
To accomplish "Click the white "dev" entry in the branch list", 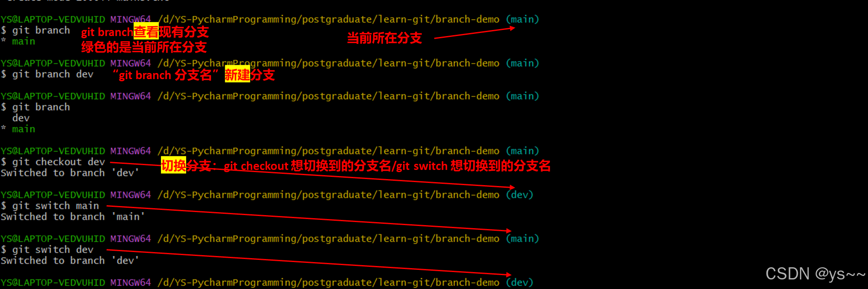I will point(21,118).
